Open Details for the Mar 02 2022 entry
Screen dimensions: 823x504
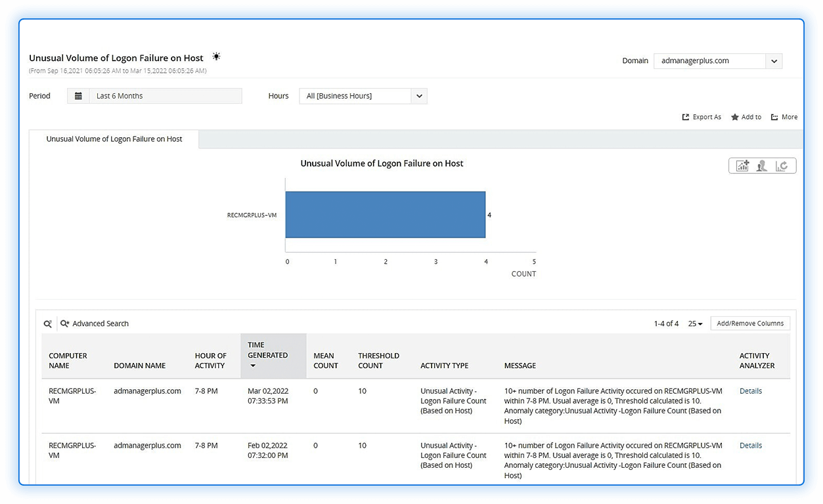point(750,390)
